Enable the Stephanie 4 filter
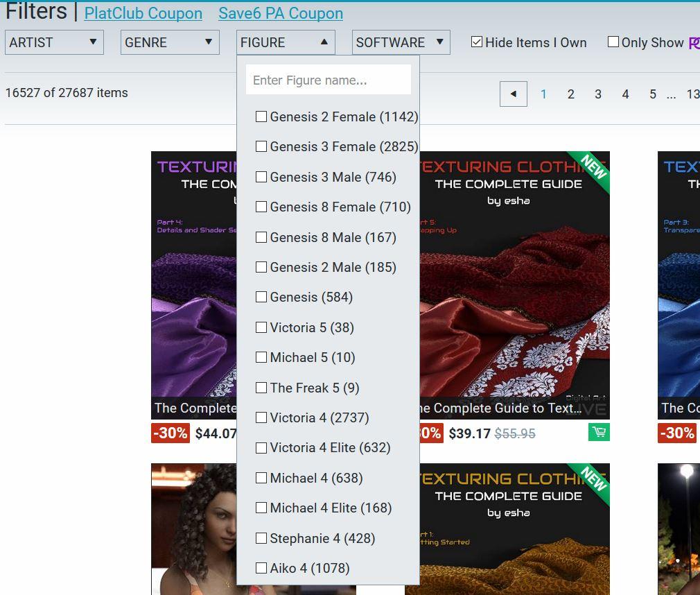This screenshot has height=595, width=700. pos(261,538)
